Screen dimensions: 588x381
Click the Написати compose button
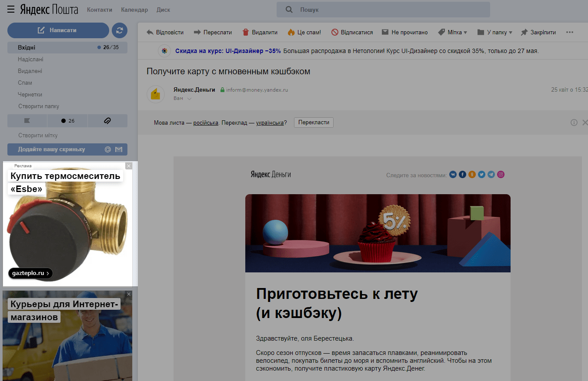coord(58,30)
